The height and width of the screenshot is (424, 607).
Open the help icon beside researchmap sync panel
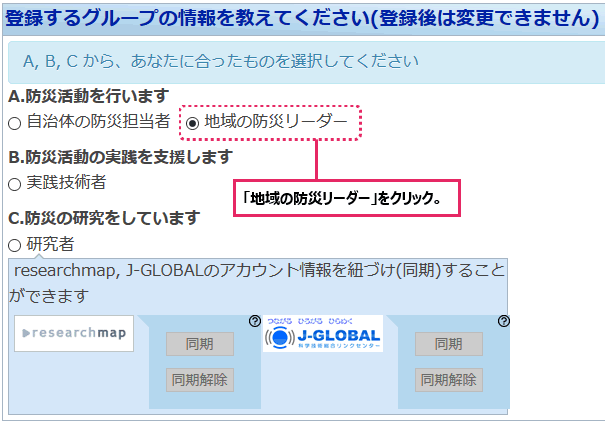tap(253, 320)
